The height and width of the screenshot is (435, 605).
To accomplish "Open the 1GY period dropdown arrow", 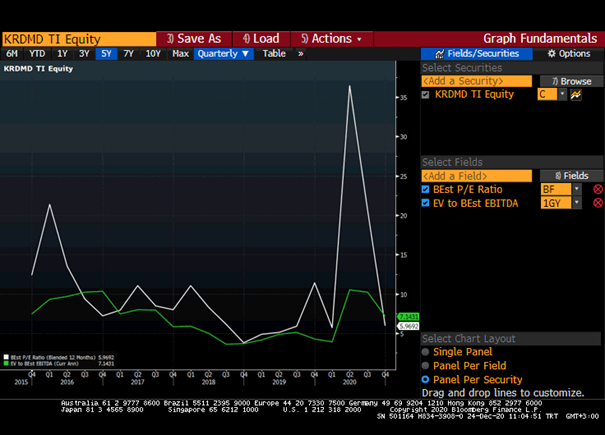I will pyautogui.click(x=576, y=203).
